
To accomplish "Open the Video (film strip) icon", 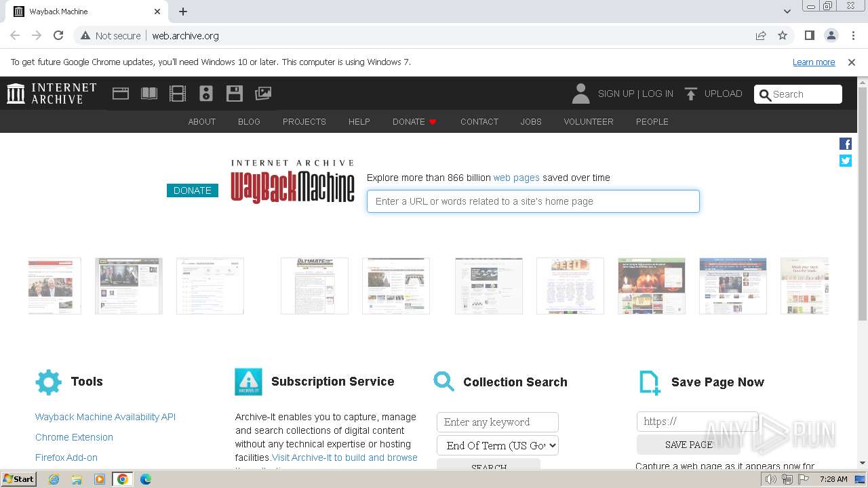I will [178, 94].
